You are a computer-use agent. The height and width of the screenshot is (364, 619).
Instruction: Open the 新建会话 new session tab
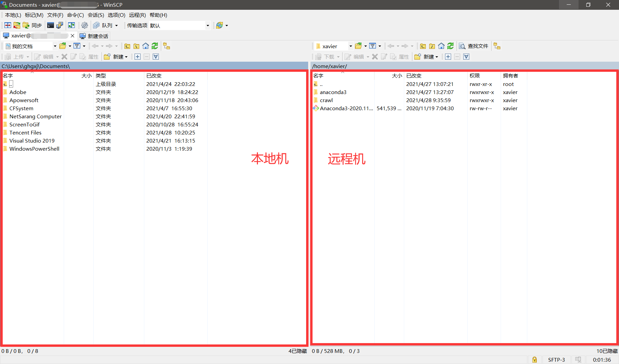click(94, 36)
